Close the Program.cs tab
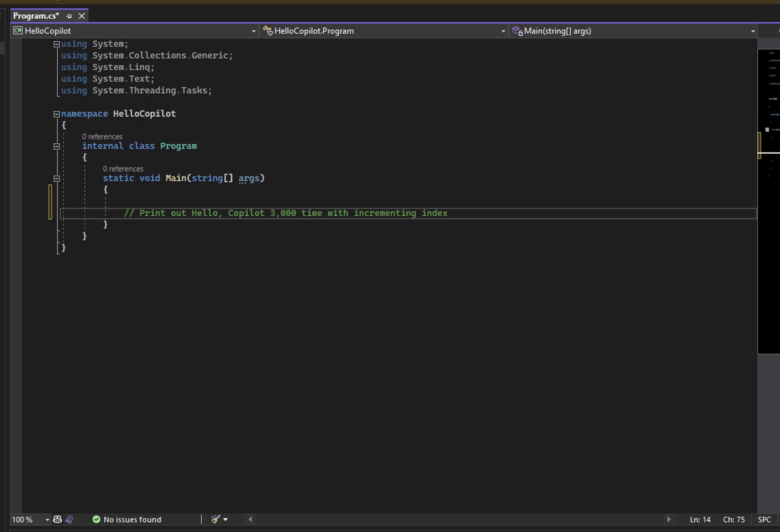 pos(82,16)
